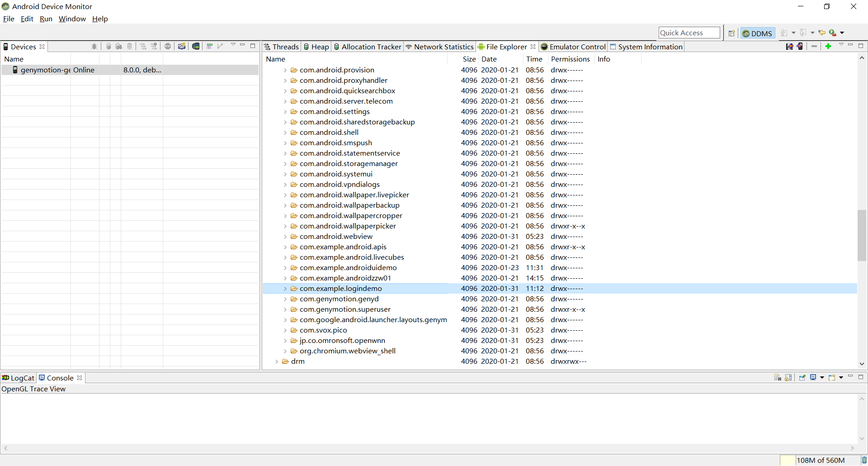Screen dimensions: 868x466
Task: Open the Edit menu
Action: (27, 19)
